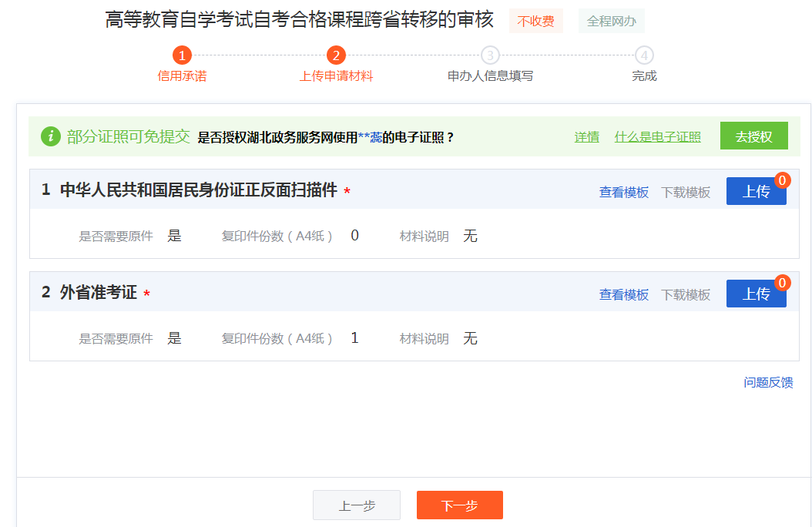Screen dimensions: 812x527
Task: Open the 什么是电子证照 link
Action: click(x=658, y=136)
